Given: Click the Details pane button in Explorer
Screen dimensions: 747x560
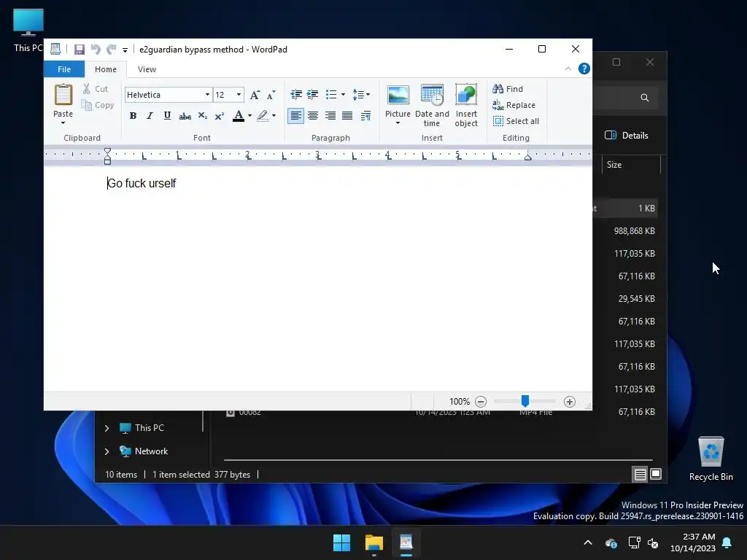Looking at the screenshot, I should coord(627,135).
